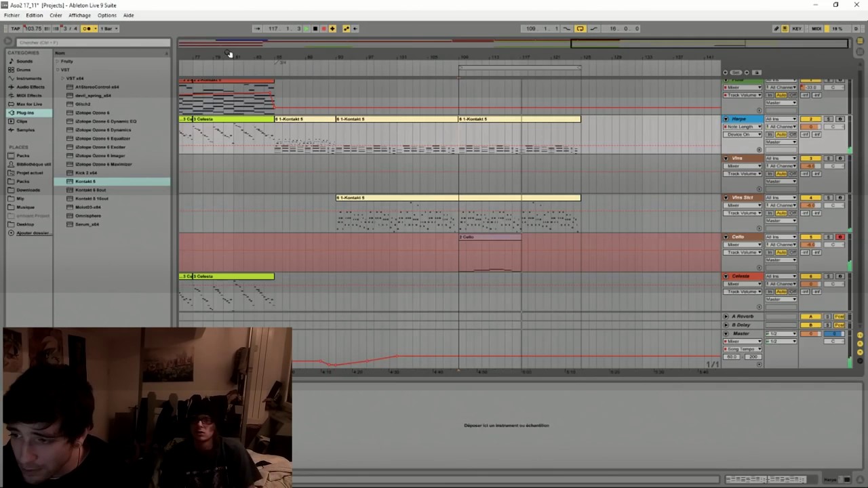Open the 1 Bar quantization dropdown

(x=108, y=28)
